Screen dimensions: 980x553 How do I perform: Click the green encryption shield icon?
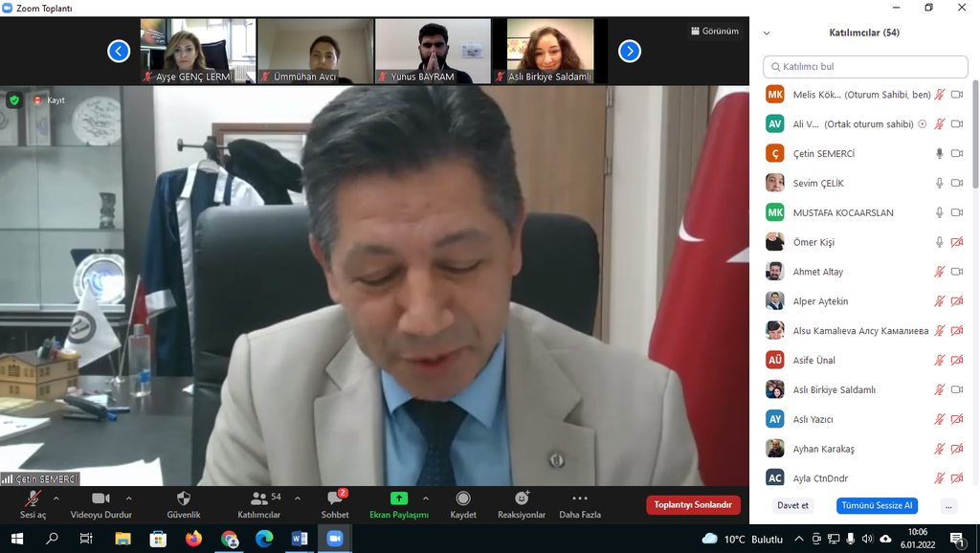coord(14,100)
